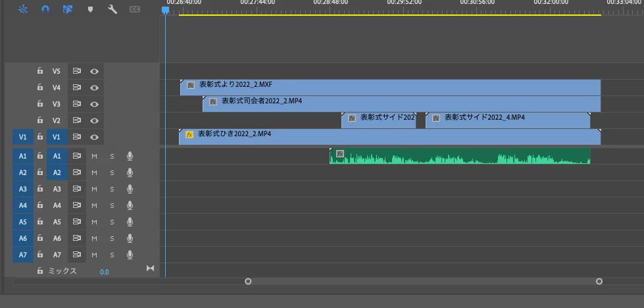Screen dimensions: 644x308
Task: Select the green audio clip on A1
Action: click(460, 156)
